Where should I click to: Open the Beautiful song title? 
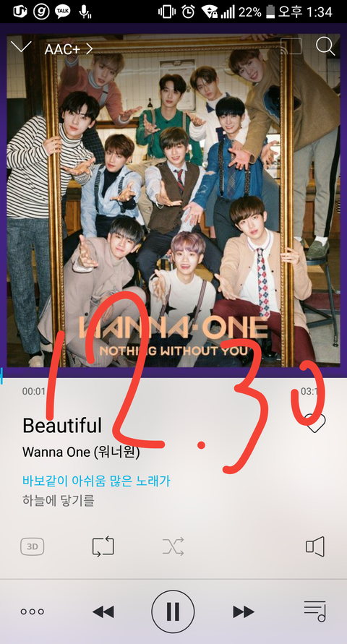coord(62,425)
